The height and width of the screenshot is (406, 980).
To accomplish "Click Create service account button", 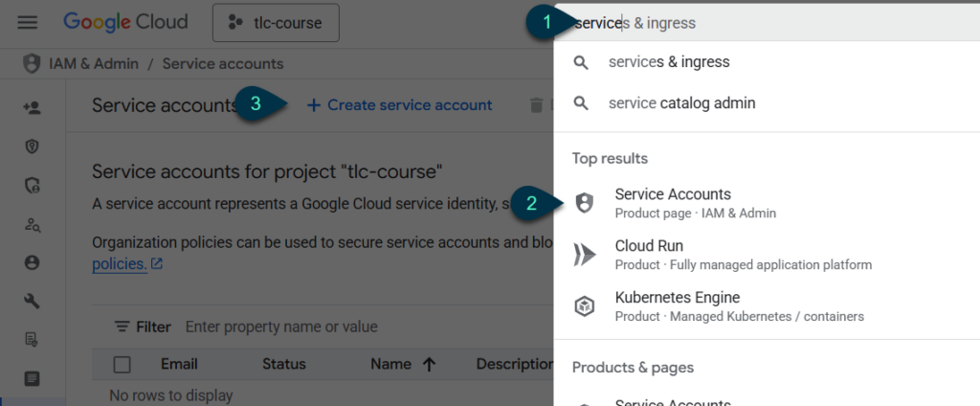I will point(399,105).
